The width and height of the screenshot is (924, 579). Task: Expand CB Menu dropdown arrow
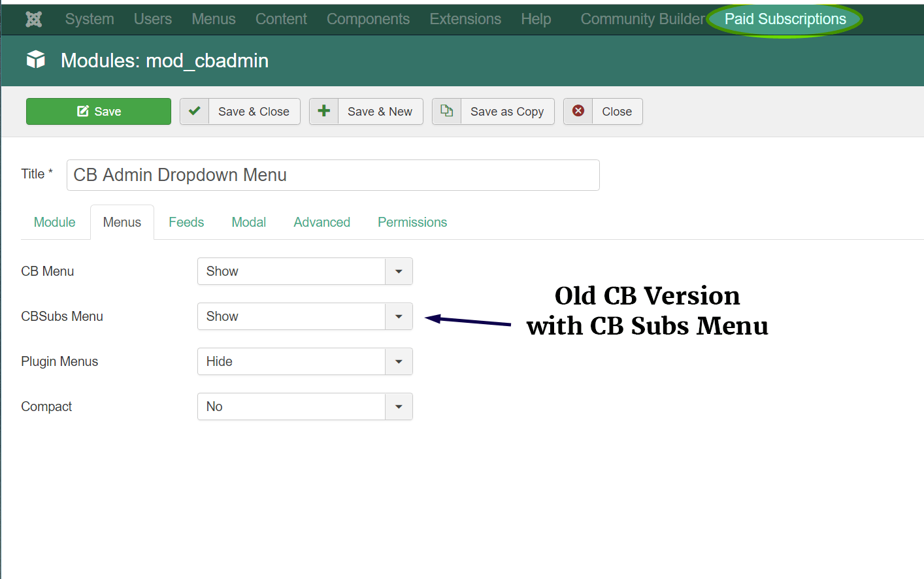pos(399,271)
